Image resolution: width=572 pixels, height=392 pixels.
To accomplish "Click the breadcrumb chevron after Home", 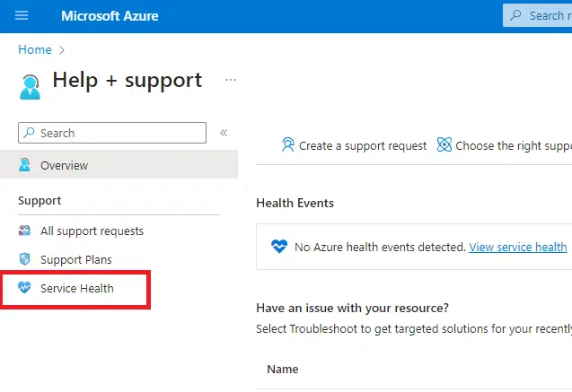I will [x=62, y=50].
